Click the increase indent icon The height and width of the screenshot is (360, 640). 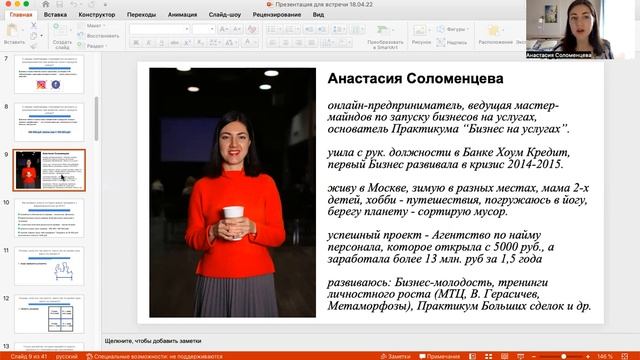322,29
